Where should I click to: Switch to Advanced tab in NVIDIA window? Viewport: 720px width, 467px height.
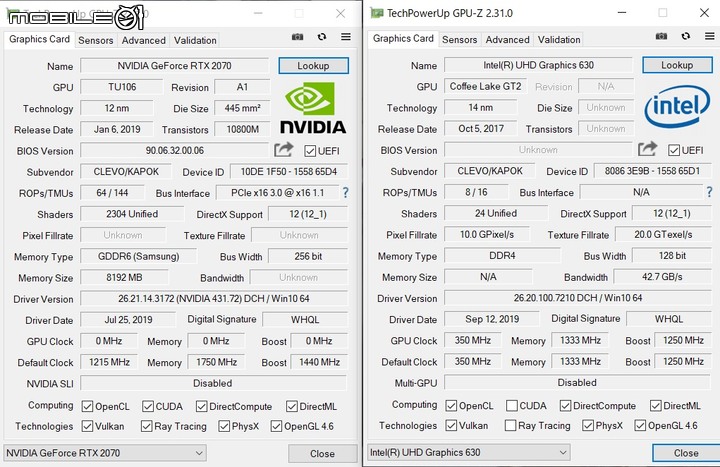click(143, 40)
